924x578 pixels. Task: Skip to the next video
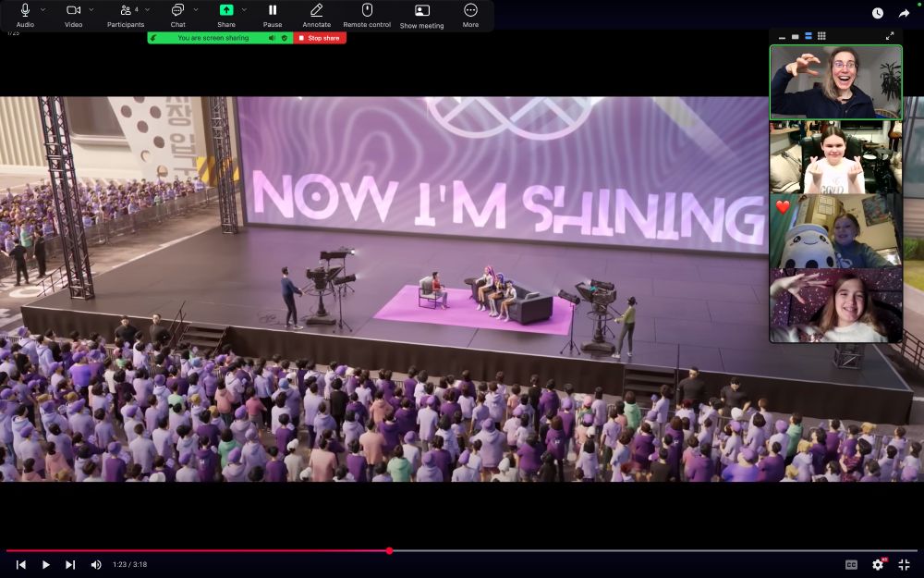(70, 564)
